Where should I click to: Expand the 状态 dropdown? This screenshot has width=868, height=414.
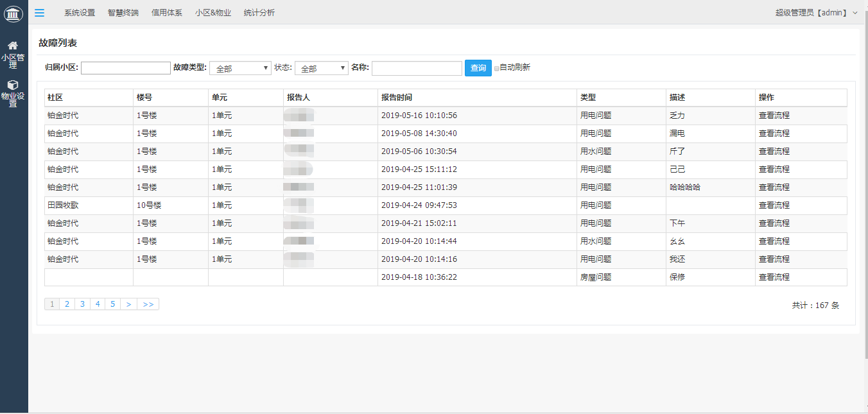(321, 68)
